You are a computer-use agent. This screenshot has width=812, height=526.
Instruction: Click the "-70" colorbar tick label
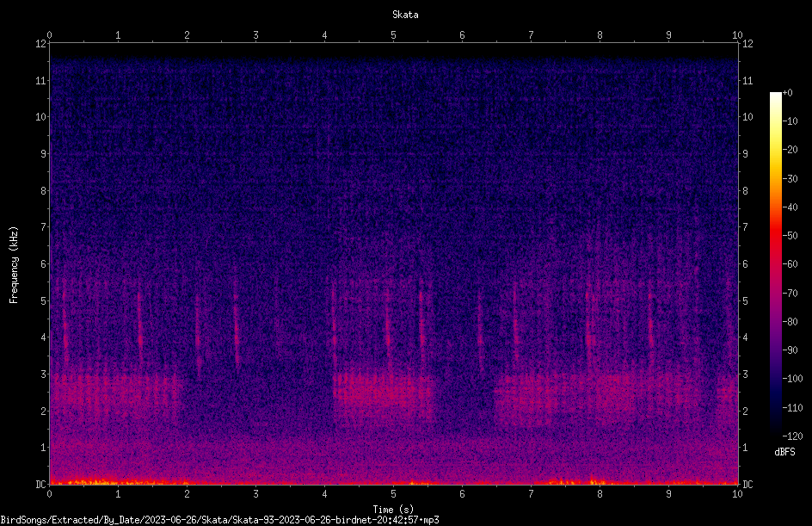[x=790, y=294]
